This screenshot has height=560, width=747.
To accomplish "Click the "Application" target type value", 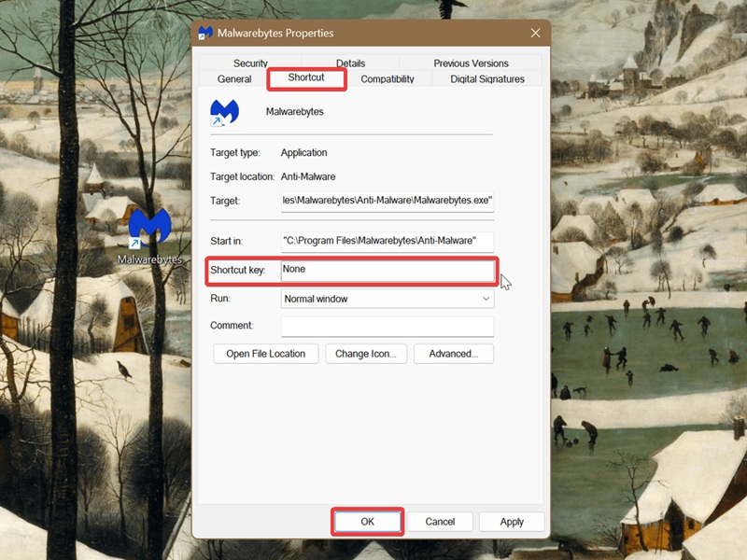I will [x=304, y=153].
